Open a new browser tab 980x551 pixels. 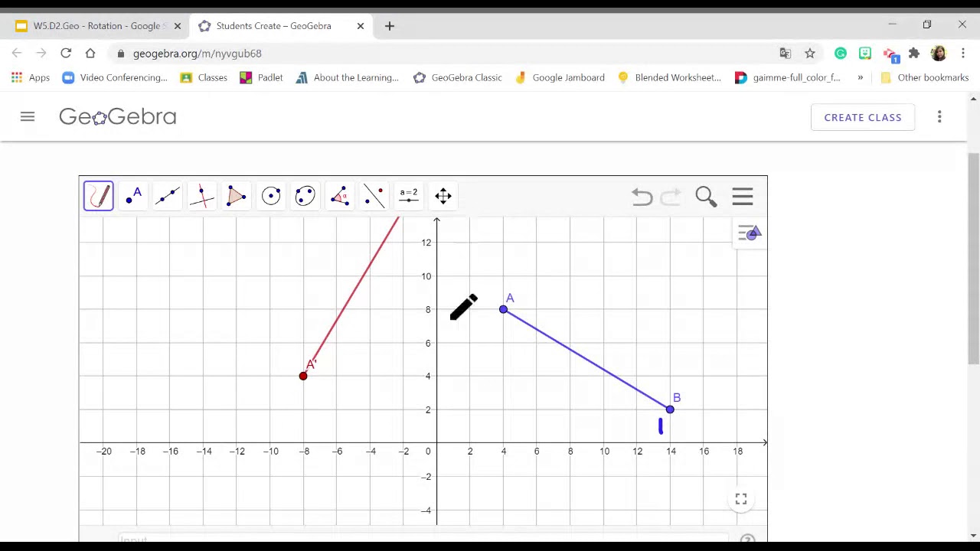tap(389, 26)
